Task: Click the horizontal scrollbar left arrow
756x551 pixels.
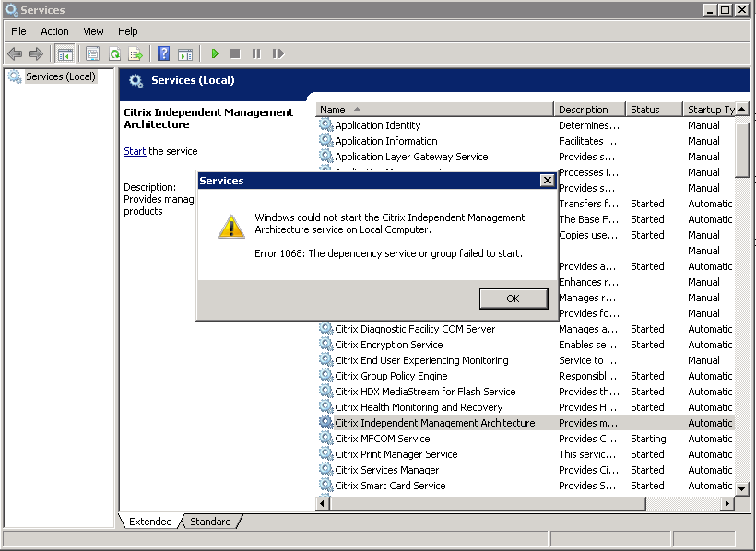Action: pos(323,504)
